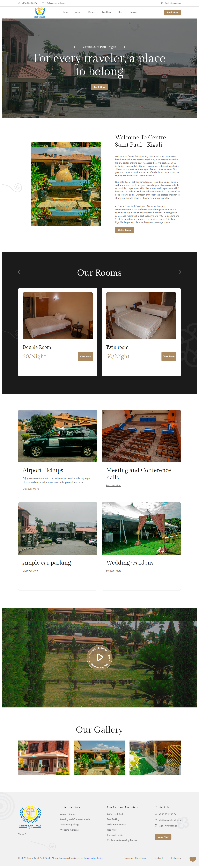This screenshot has width=199, height=868.
Task: Show previous rooms with left arrow
Action: pos(21,272)
